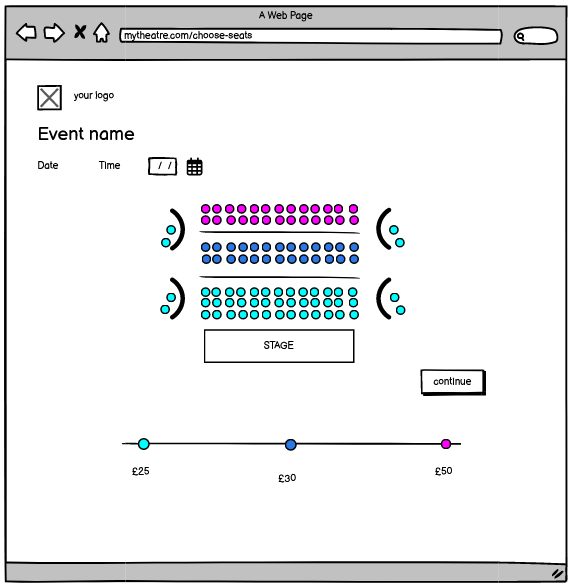Screen dimensions: 573x586
Task: Click the browser back arrow
Action: click(x=27, y=33)
